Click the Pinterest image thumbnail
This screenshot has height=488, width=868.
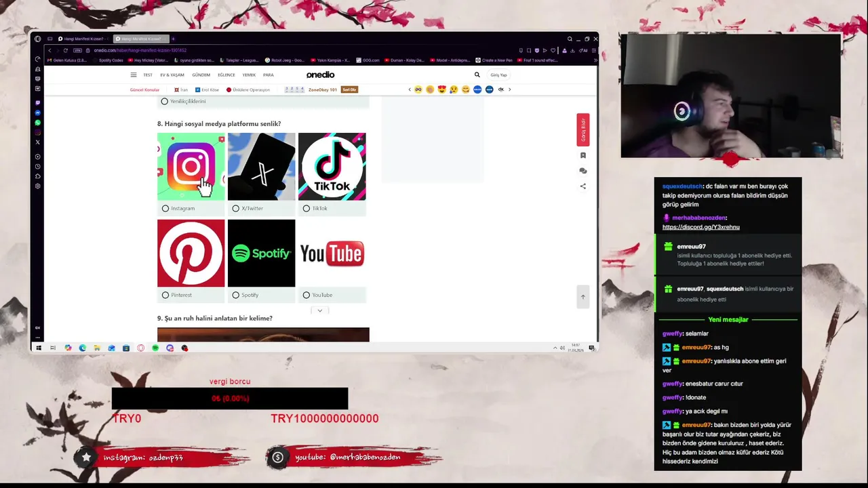(191, 253)
